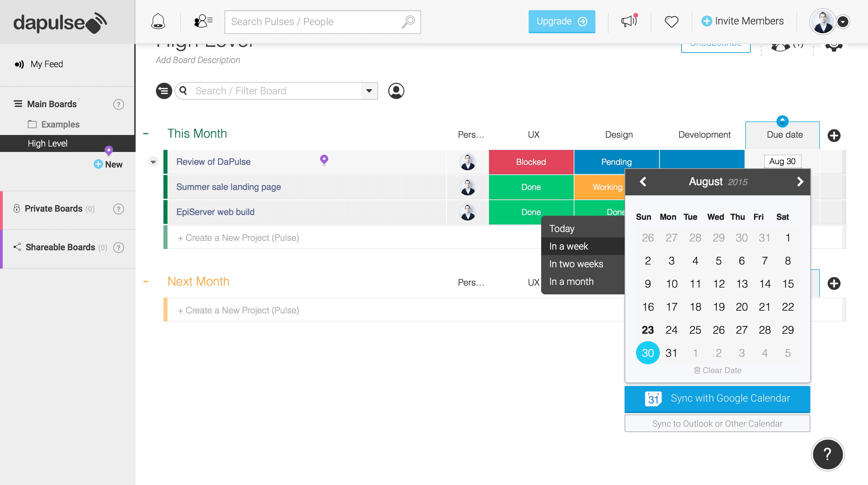Open Blocked UX status cell

point(531,162)
